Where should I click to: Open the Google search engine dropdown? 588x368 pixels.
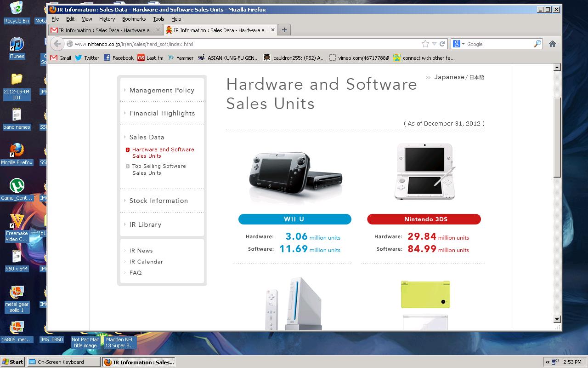pyautogui.click(x=458, y=44)
